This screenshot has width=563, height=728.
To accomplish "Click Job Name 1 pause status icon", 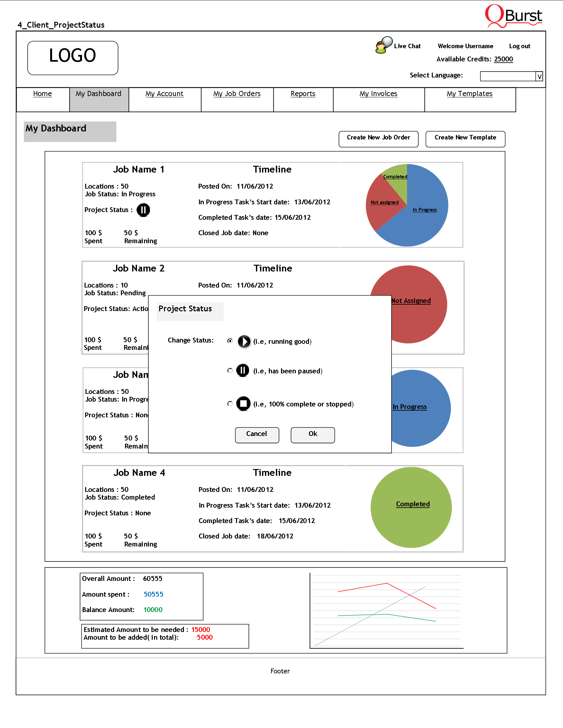I will [143, 210].
